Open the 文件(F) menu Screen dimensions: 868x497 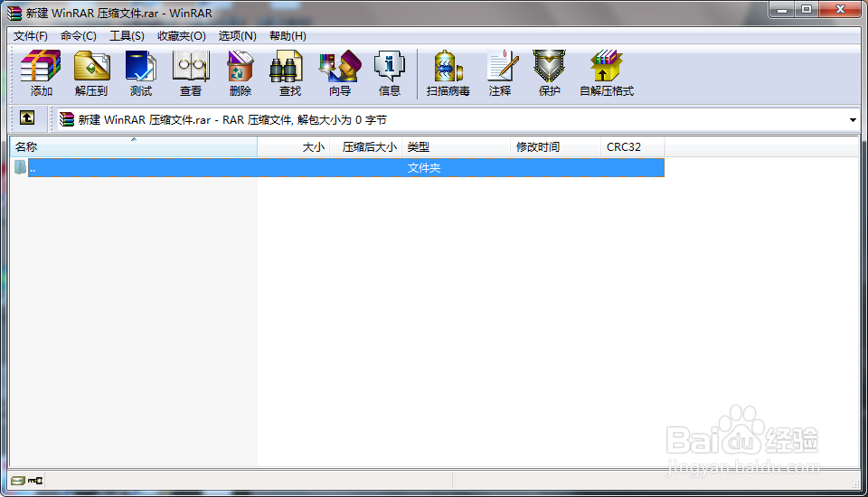click(x=31, y=36)
